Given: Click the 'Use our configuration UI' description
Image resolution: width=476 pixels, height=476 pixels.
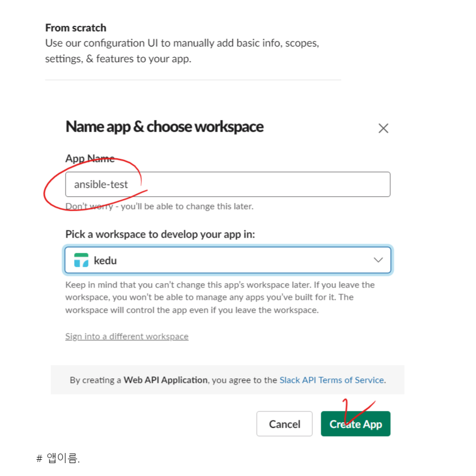Looking at the screenshot, I should point(182,50).
